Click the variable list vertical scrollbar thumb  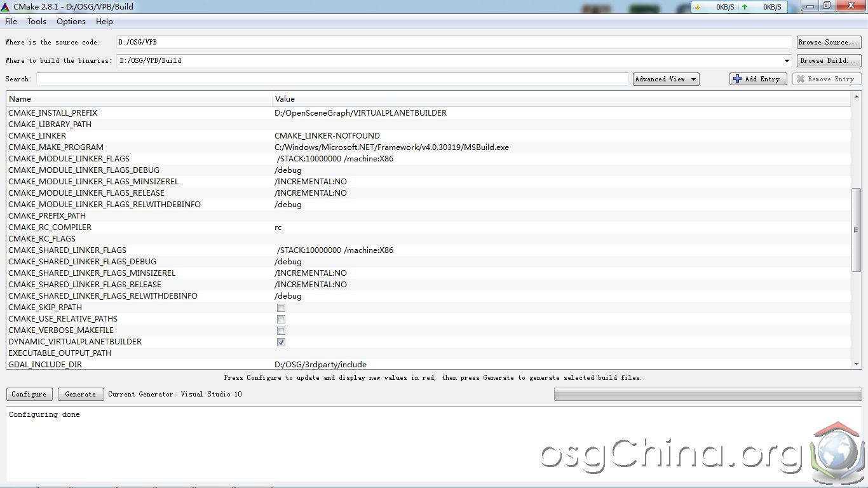point(856,230)
